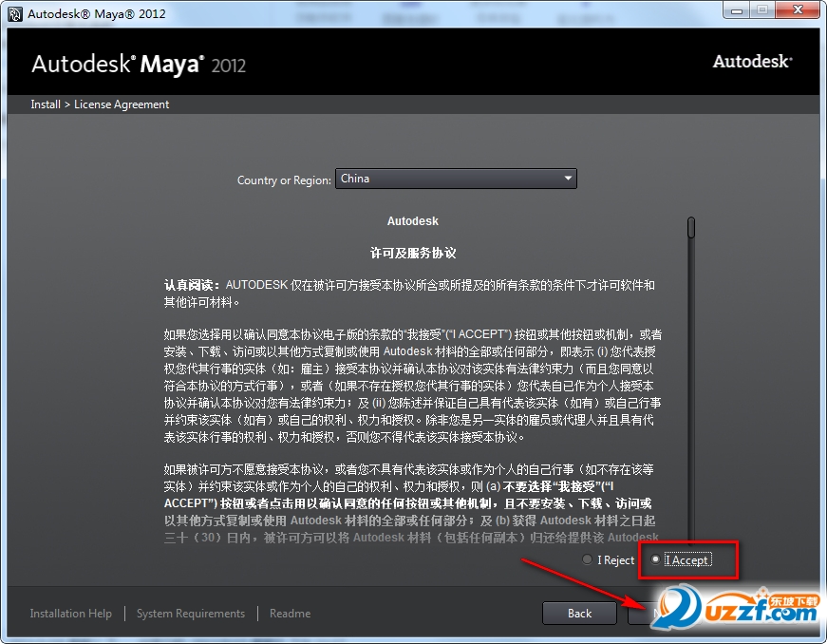Open the Readme link
Image resolution: width=827 pixels, height=644 pixels.
click(x=291, y=614)
